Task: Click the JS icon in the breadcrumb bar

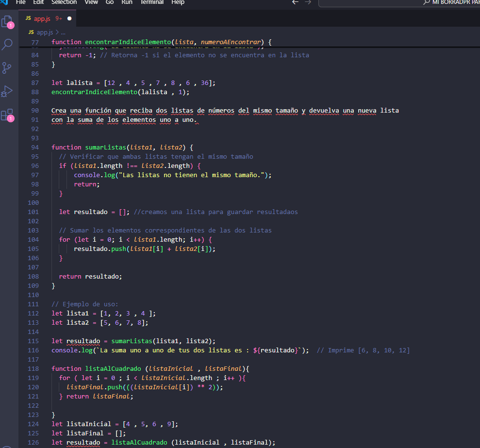Action: (x=31, y=32)
